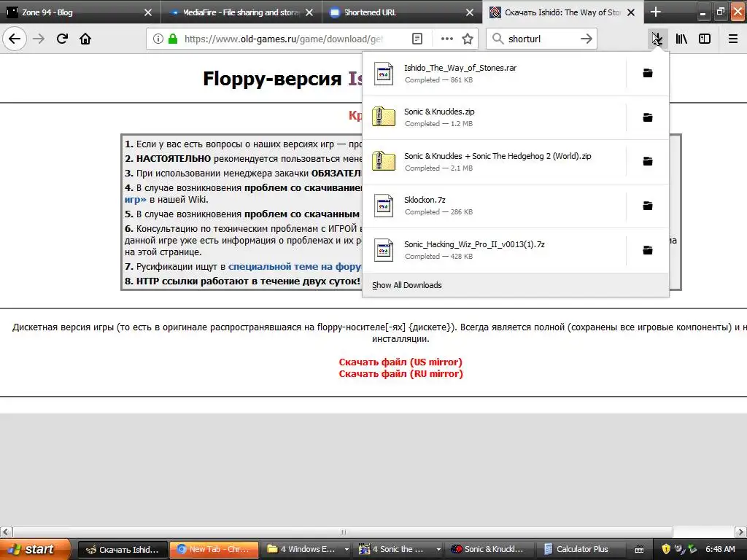This screenshot has height=560, width=747.
Task: Click Скачать файл (RU mirror) link
Action: pos(400,374)
